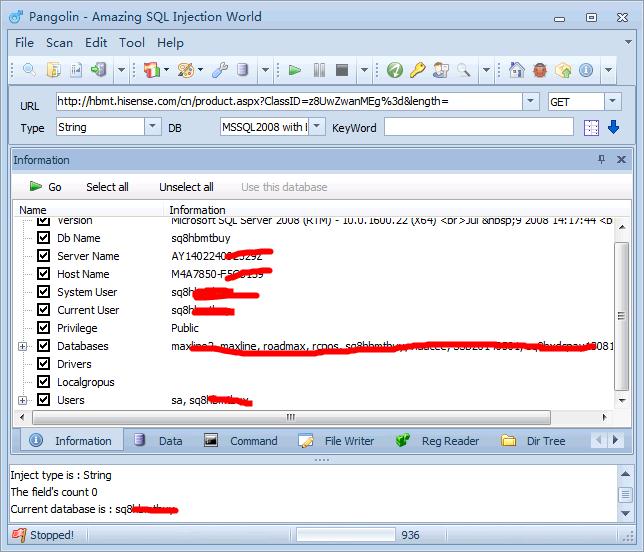The image size is (644, 552).
Task: Open the File menu
Action: [24, 43]
